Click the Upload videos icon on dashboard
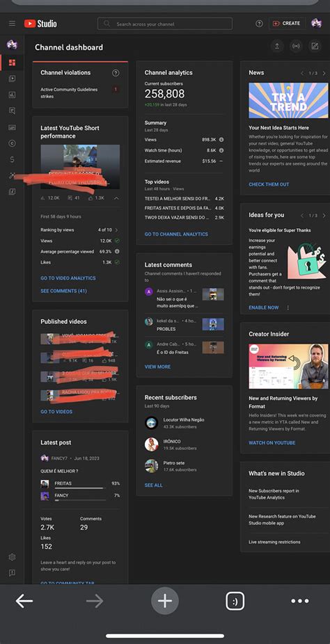The image size is (330, 644). pos(277,47)
